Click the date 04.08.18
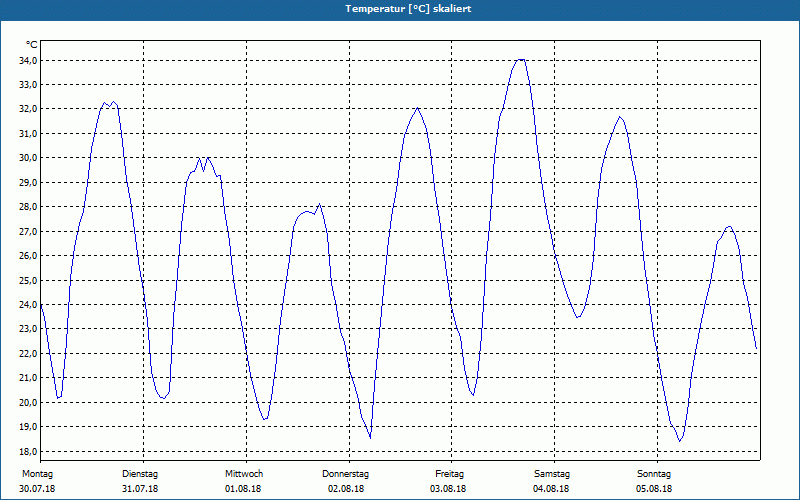Viewport: 800px width, 500px height. click(551, 489)
